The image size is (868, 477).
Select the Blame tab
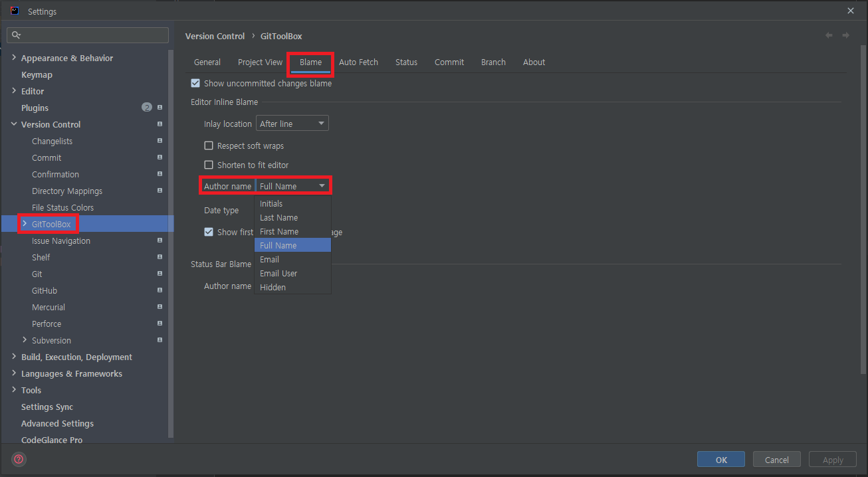[x=310, y=62]
